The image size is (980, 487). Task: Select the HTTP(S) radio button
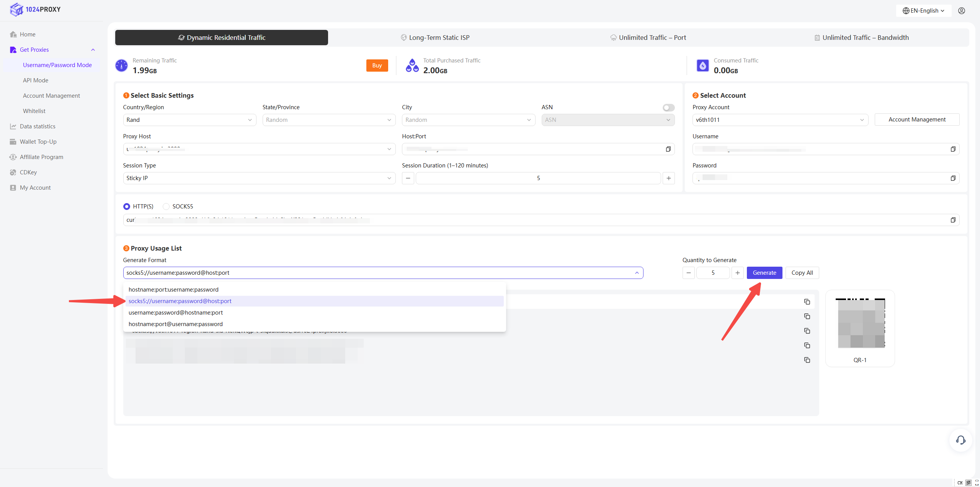(127, 207)
